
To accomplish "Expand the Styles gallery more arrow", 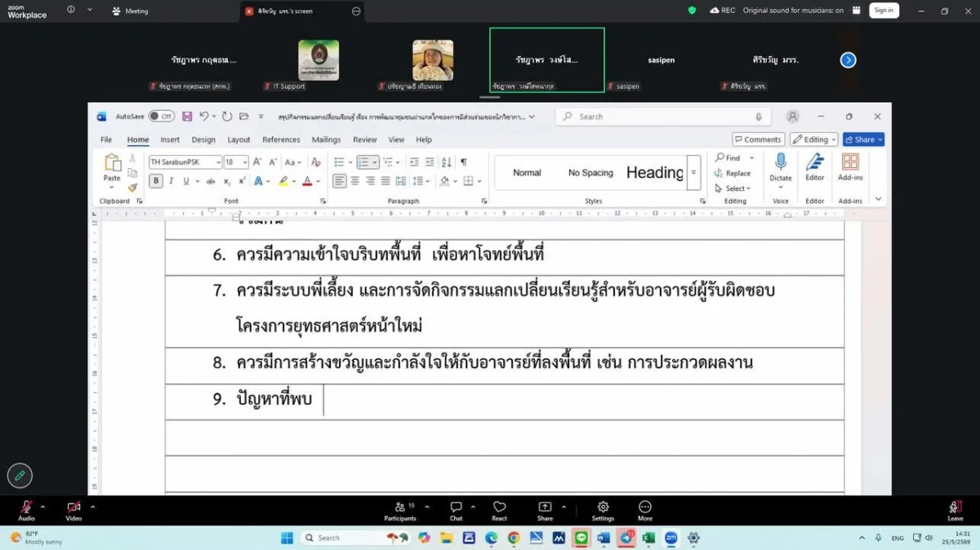I will [x=693, y=172].
